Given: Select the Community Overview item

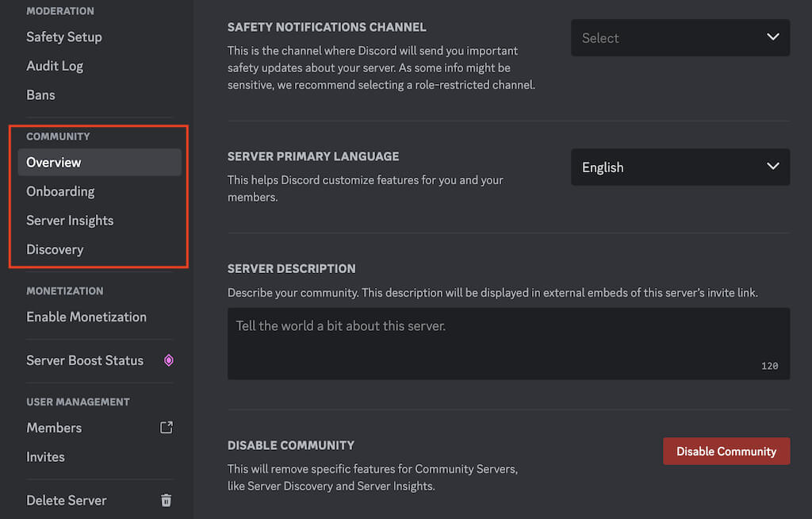Looking at the screenshot, I should 54,163.
